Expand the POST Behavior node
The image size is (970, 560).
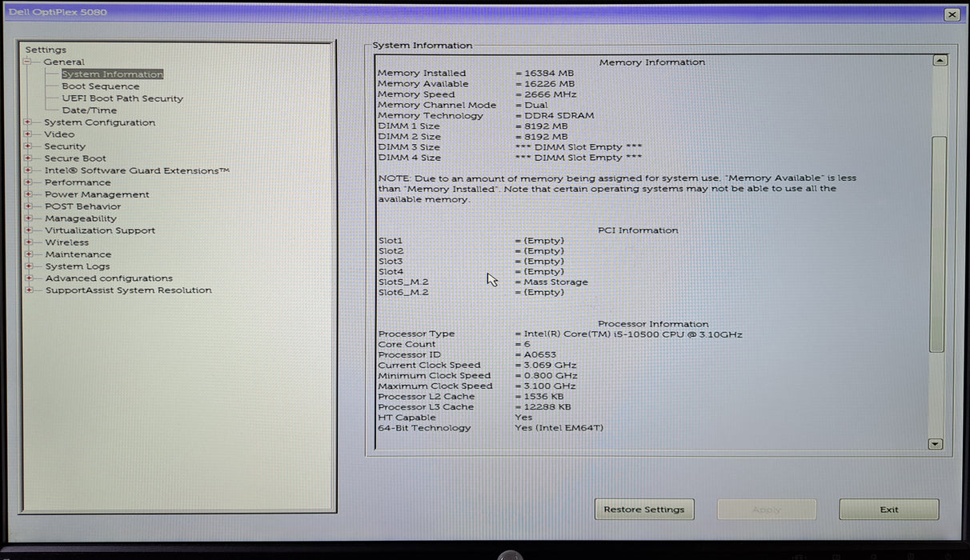point(28,206)
